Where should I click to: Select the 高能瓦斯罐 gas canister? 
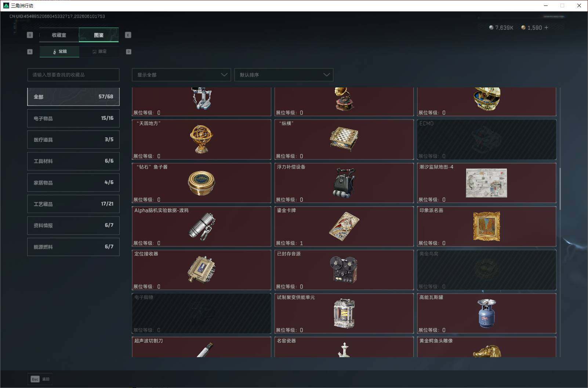point(487,313)
